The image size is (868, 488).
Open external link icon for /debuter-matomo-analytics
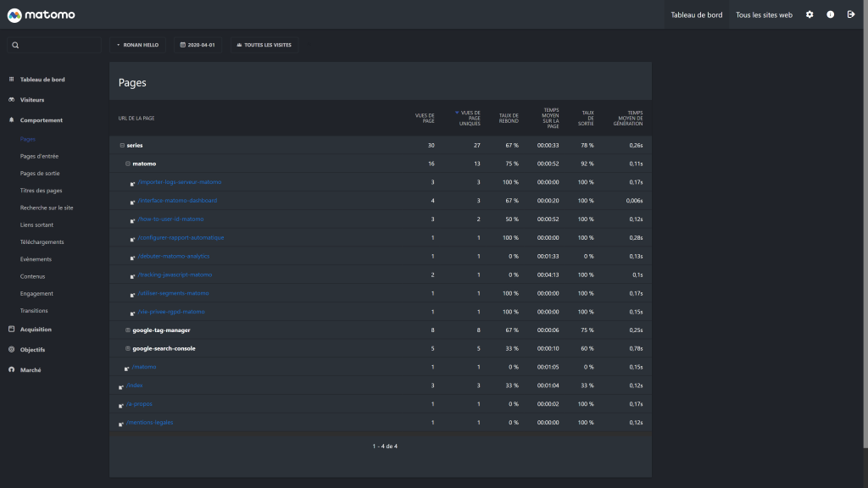(x=132, y=258)
